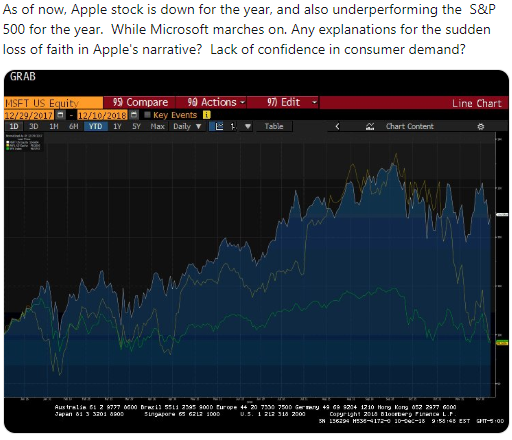Image resolution: width=512 pixels, height=440 pixels.
Task: Enable the Key Events checkbox
Action: [147, 115]
